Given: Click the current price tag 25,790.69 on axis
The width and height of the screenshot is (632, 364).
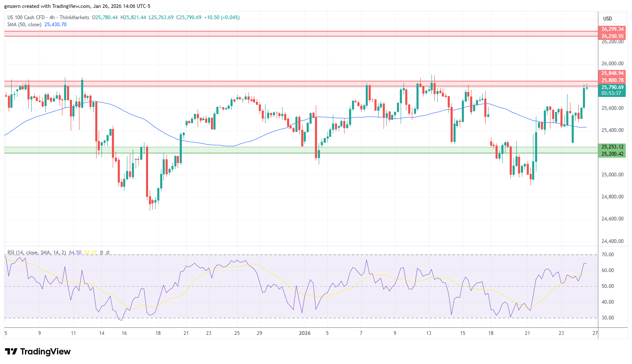Looking at the screenshot, I should pos(612,87).
